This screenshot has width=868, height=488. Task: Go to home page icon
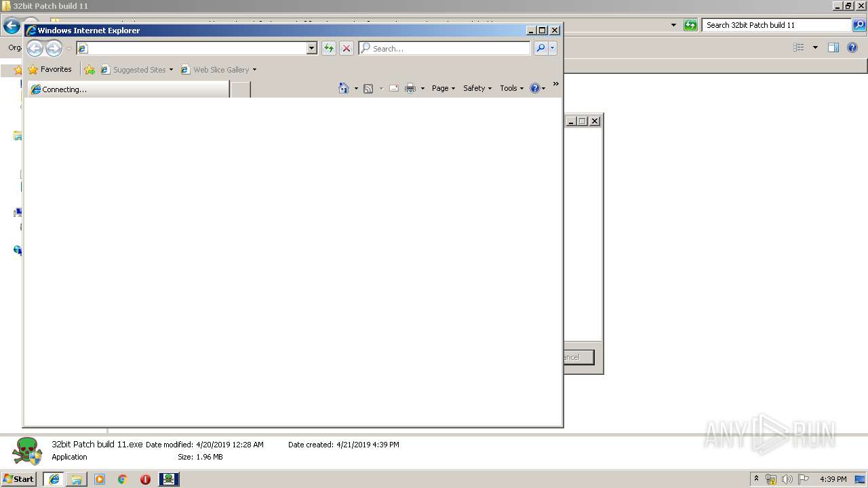(x=344, y=88)
